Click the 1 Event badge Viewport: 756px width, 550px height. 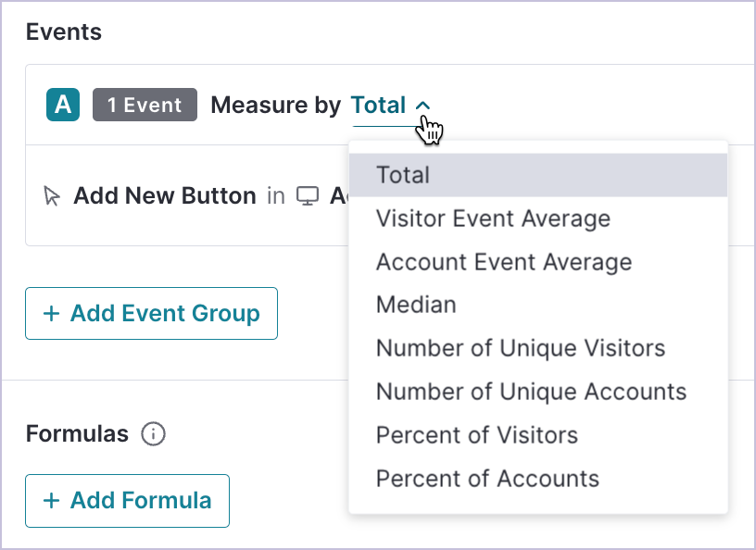click(145, 105)
